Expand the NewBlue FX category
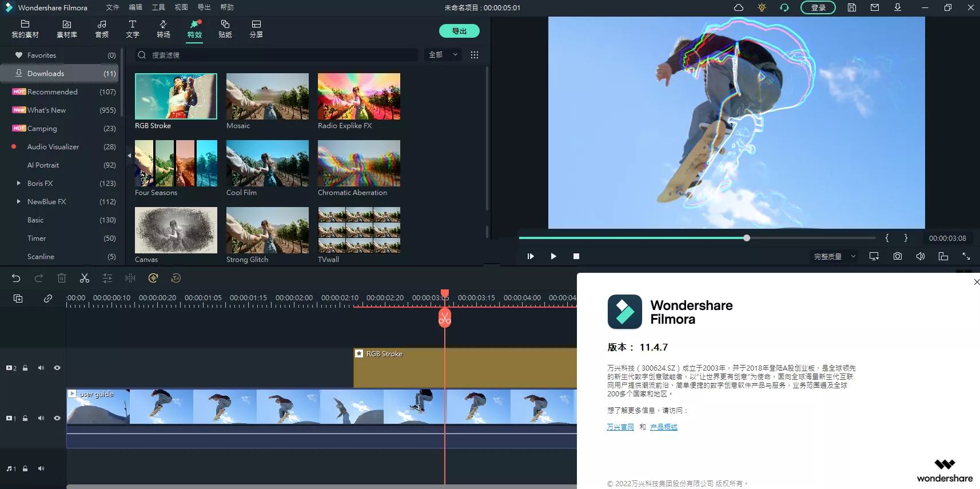 19,201
